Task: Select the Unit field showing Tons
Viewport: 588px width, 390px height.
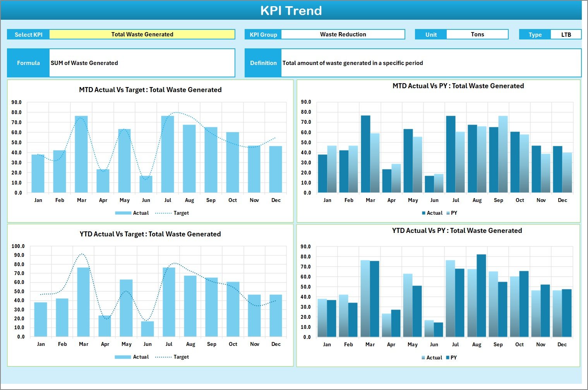Action: [x=477, y=34]
